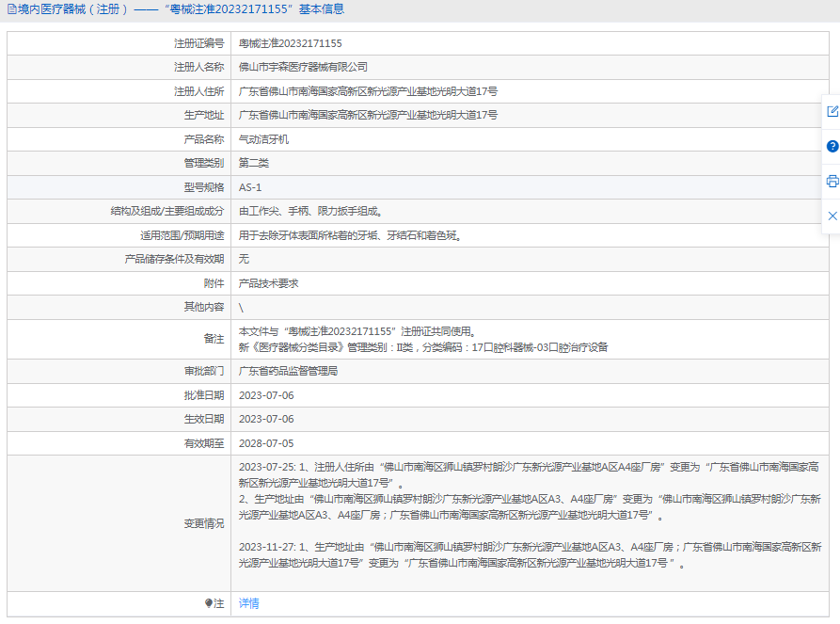Click the 2023-11-27 change record paragraph

(530, 555)
